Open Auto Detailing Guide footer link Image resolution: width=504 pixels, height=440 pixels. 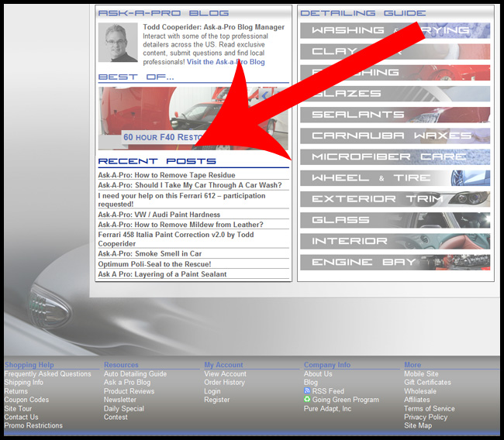pyautogui.click(x=136, y=374)
